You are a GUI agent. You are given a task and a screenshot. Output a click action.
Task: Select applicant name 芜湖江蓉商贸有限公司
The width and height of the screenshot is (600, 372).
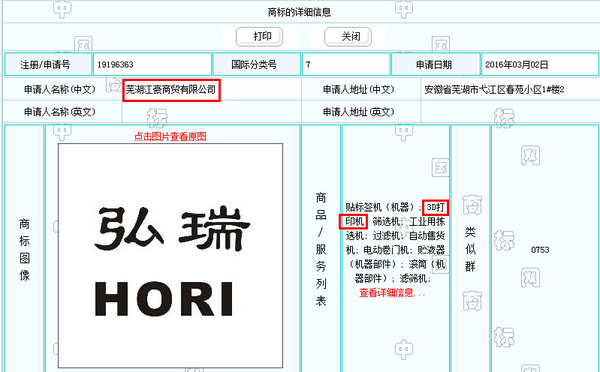(171, 90)
